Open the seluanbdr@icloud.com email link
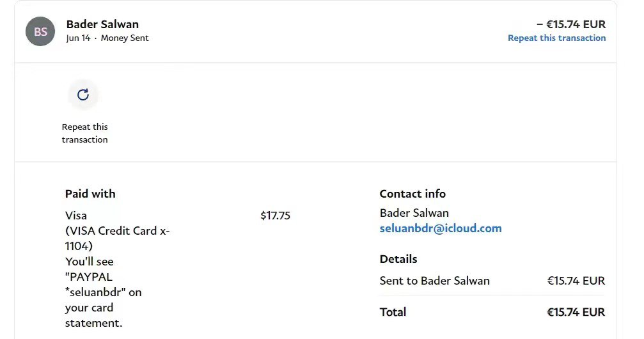The width and height of the screenshot is (644, 339). [441, 228]
